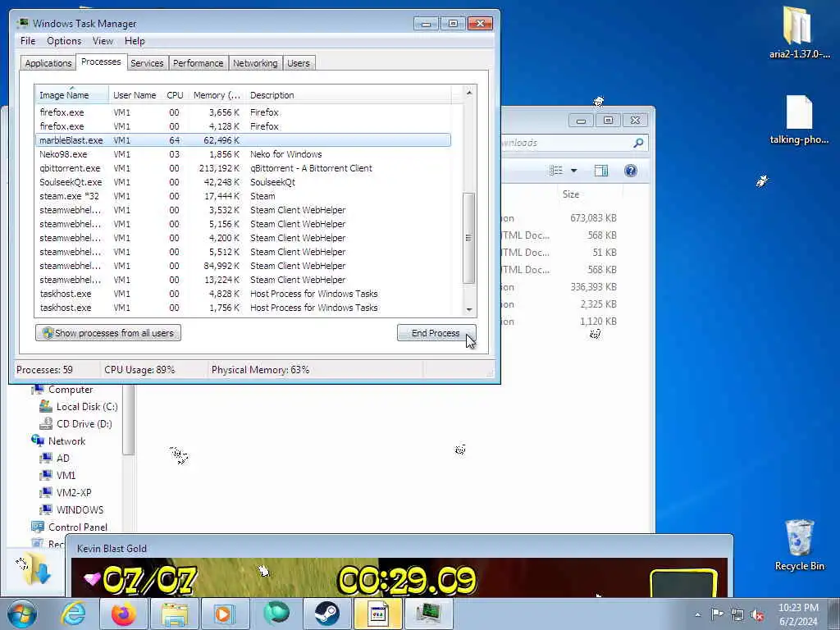Image resolution: width=840 pixels, height=630 pixels.
Task: Sort processes by Memory column
Action: 217,95
